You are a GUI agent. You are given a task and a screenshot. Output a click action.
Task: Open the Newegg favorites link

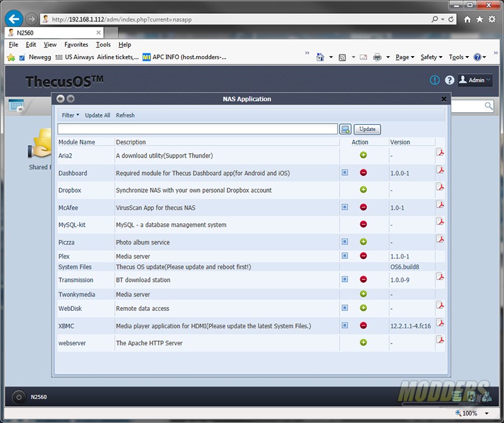[x=35, y=57]
